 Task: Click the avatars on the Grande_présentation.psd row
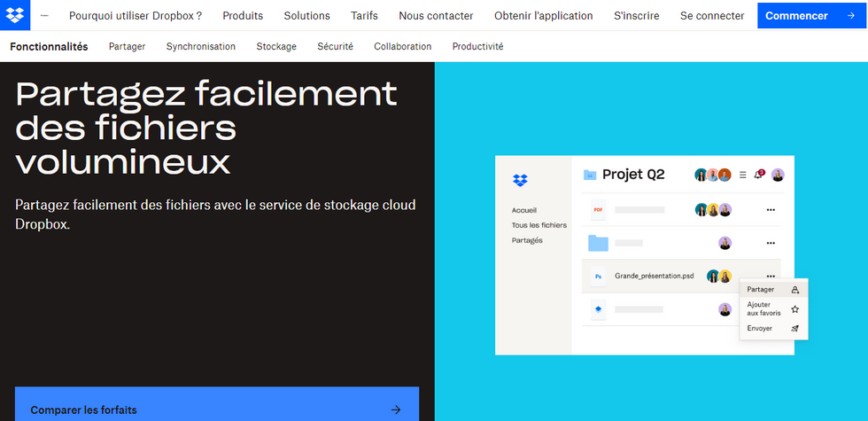pos(719,276)
